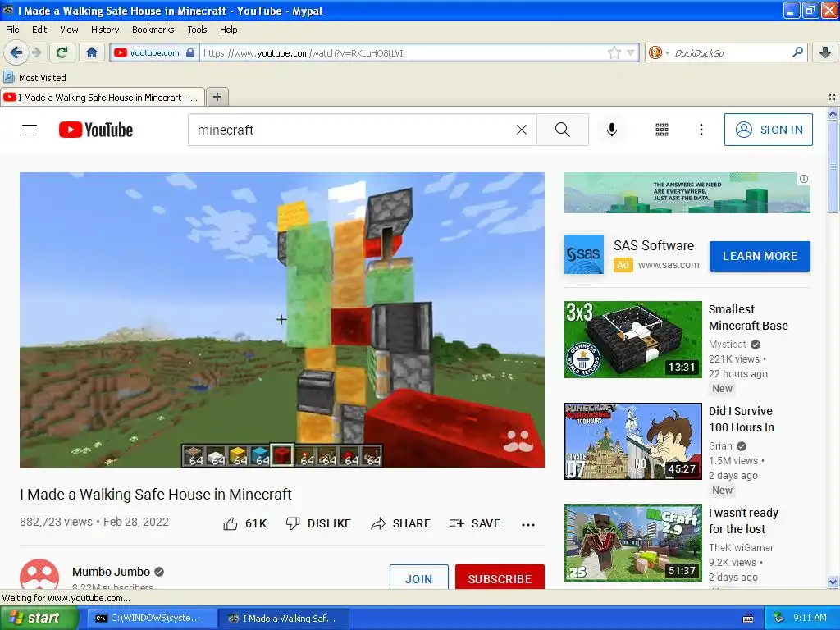The width and height of the screenshot is (840, 630).
Task: Open the Mysticat channel link
Action: (x=727, y=345)
